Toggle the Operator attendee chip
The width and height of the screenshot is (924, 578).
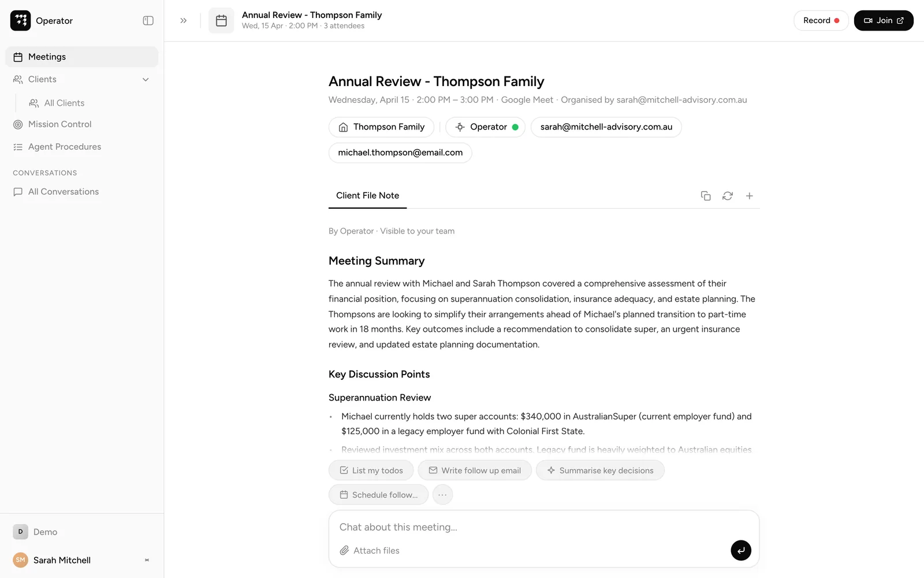[x=485, y=127]
